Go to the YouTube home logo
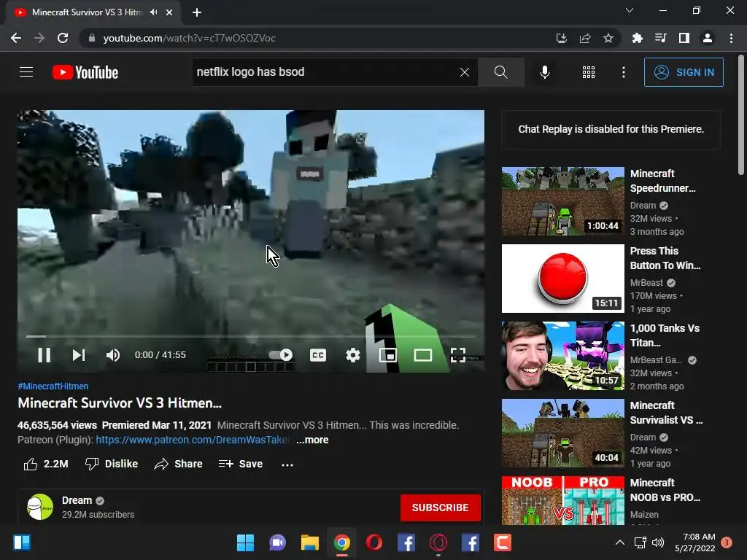Viewport: 747px width, 560px height. [85, 72]
